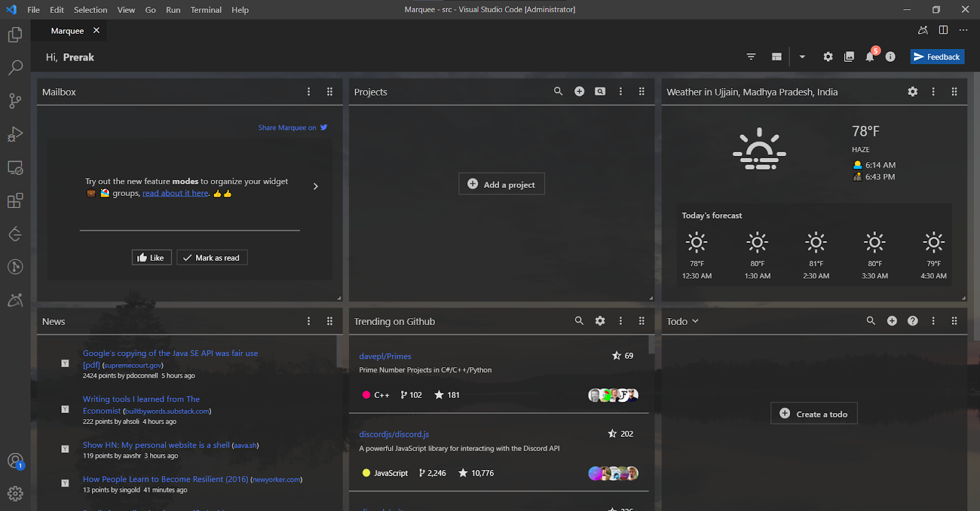Open the Mailbox widget options menu
Viewport: 980px width, 511px height.
(309, 91)
